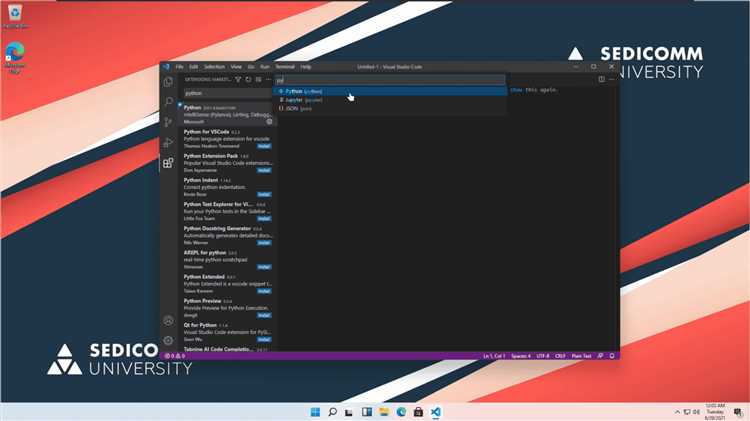Image resolution: width=750 pixels, height=421 pixels.
Task: Install Python Extension Pack
Action: point(264,170)
